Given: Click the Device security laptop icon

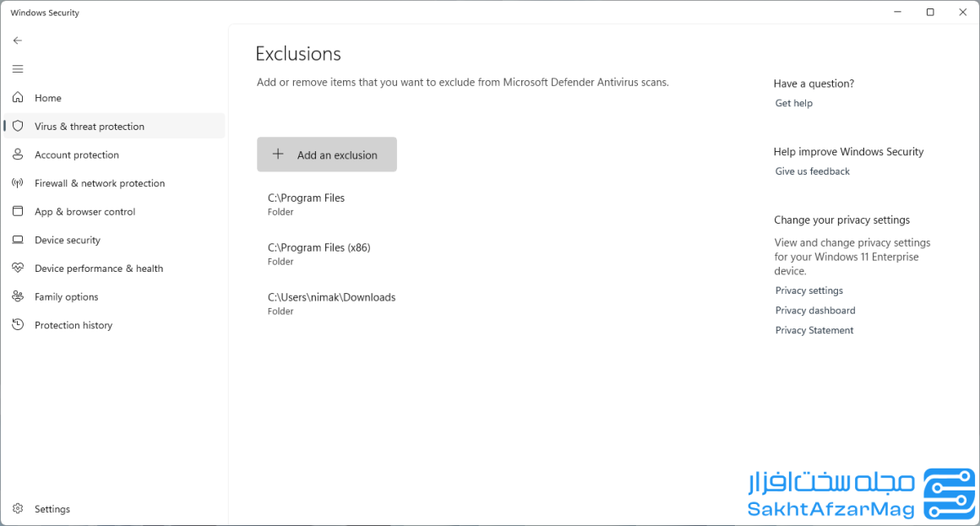Looking at the screenshot, I should (x=18, y=240).
